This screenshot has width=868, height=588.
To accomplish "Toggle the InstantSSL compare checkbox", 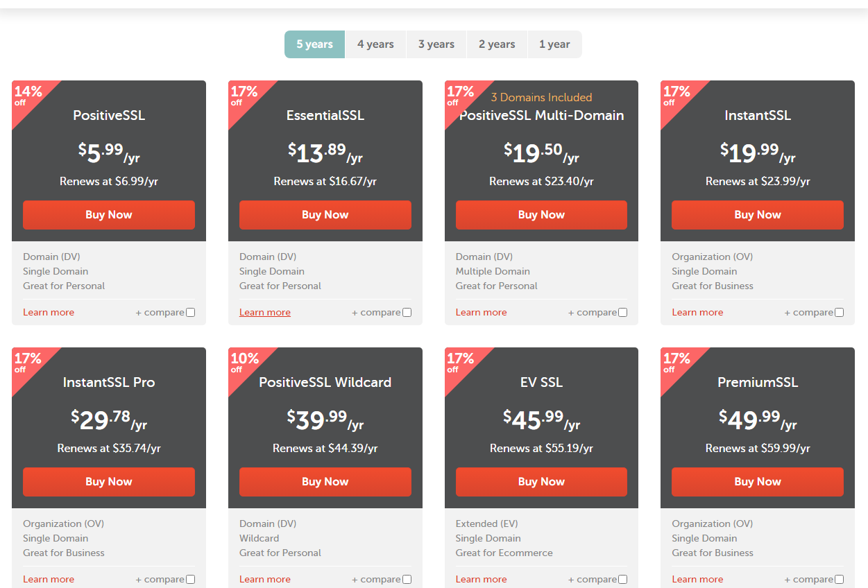I will [840, 313].
